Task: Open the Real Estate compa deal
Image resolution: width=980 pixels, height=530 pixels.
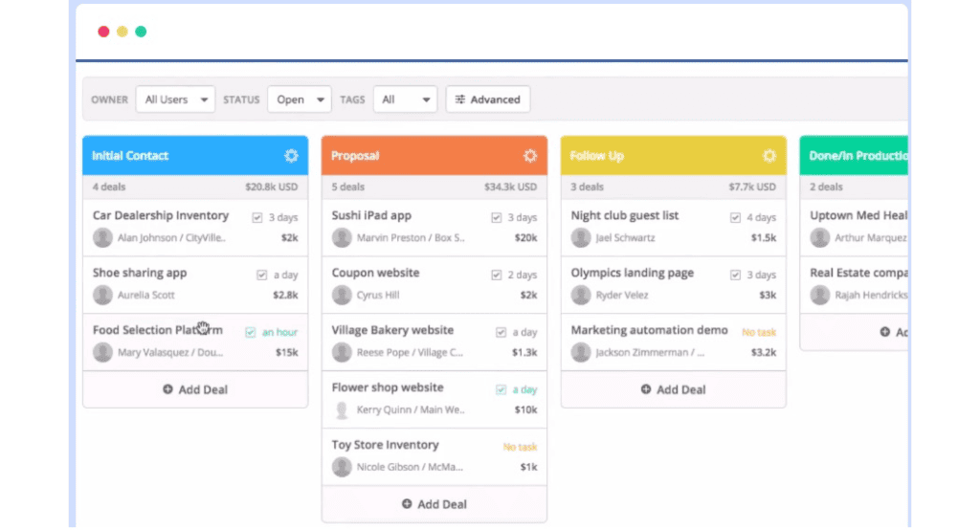Action: (858, 273)
